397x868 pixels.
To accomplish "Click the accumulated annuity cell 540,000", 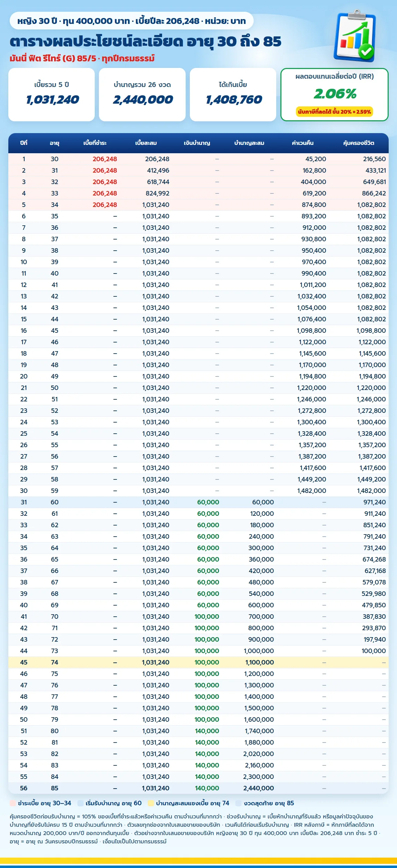I will pos(261,594).
